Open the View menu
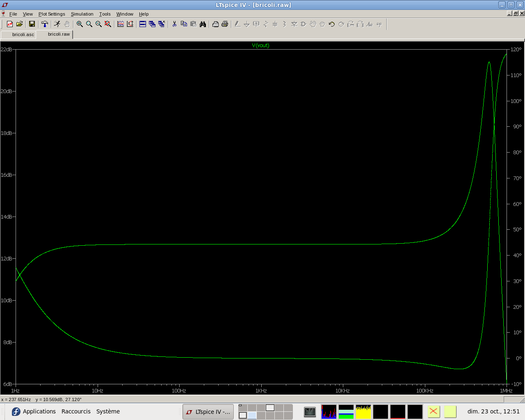This screenshot has height=420, width=525. coord(28,14)
